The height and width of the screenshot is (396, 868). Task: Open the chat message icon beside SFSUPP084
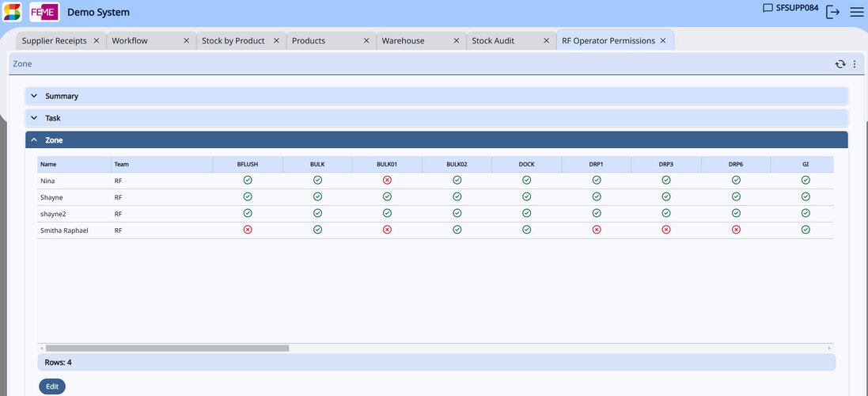pyautogui.click(x=768, y=8)
